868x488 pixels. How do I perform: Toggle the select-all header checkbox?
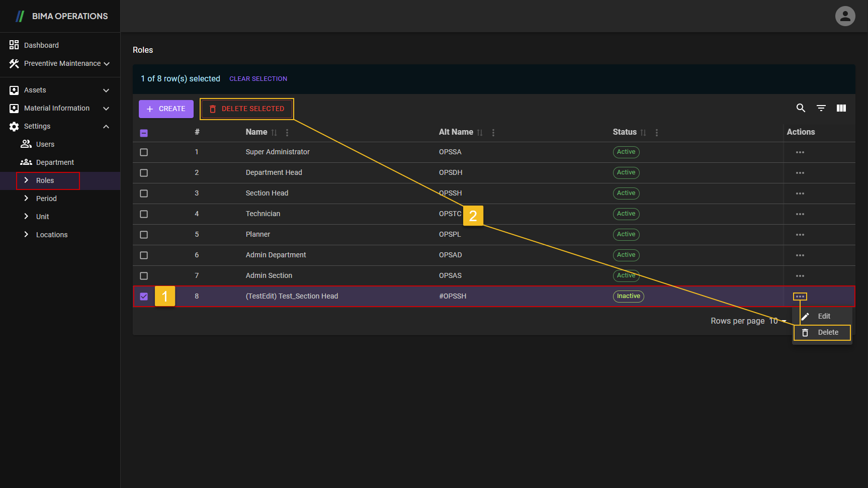[144, 133]
